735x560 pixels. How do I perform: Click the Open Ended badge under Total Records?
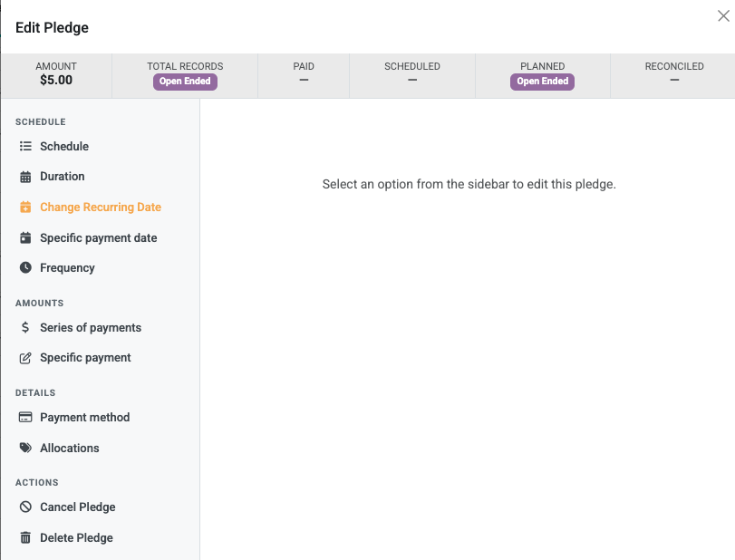pyautogui.click(x=185, y=82)
